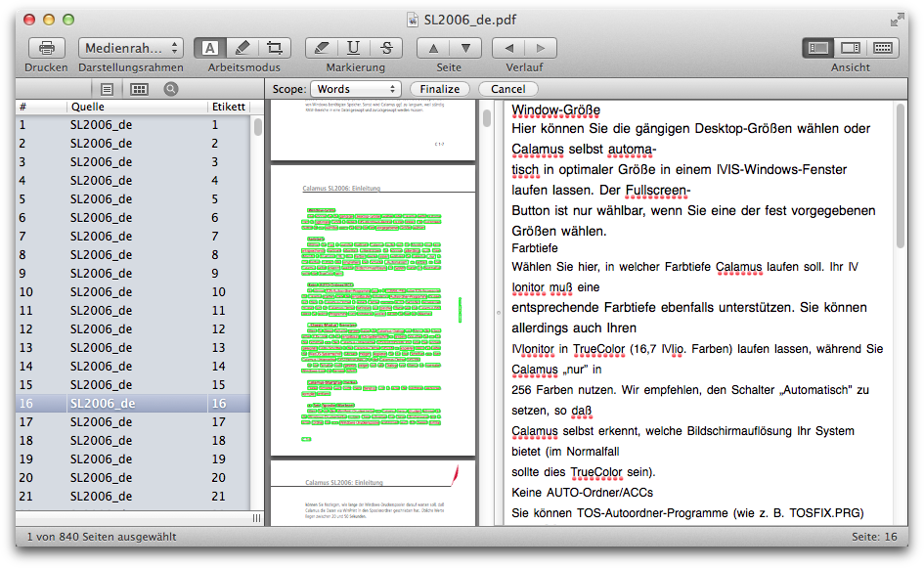Click the highlighted PDF page preview
Image resolution: width=924 pixels, height=568 pixels.
tap(373, 311)
